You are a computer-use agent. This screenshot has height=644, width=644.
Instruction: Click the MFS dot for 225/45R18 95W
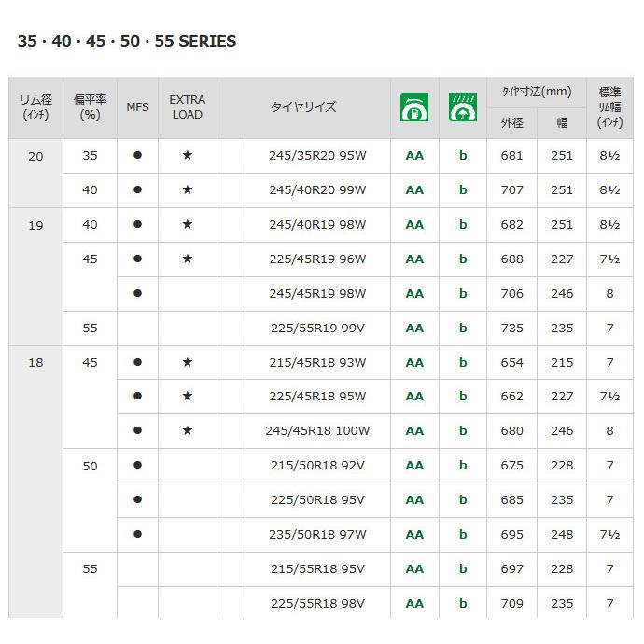137,396
